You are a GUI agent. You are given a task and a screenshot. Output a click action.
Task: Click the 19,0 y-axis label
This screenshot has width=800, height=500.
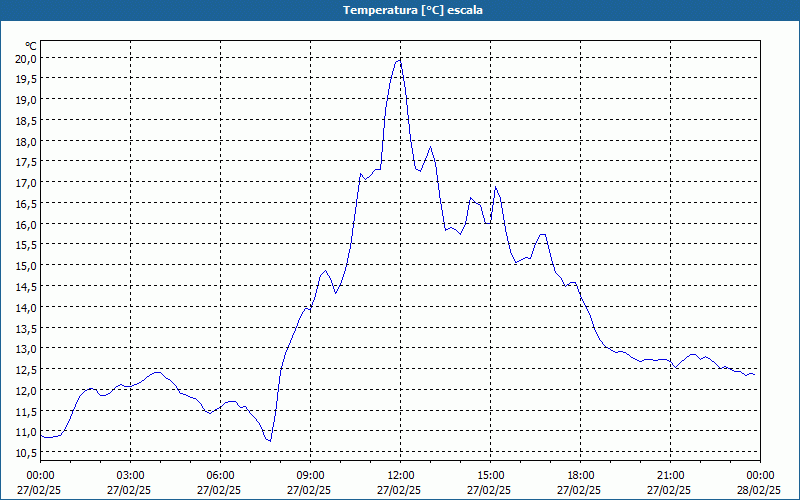[x=26, y=100]
